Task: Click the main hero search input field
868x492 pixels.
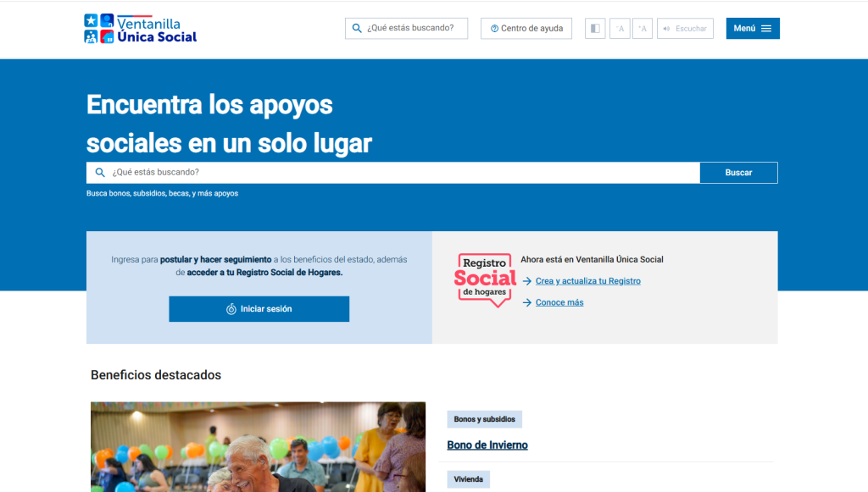Action: [393, 173]
